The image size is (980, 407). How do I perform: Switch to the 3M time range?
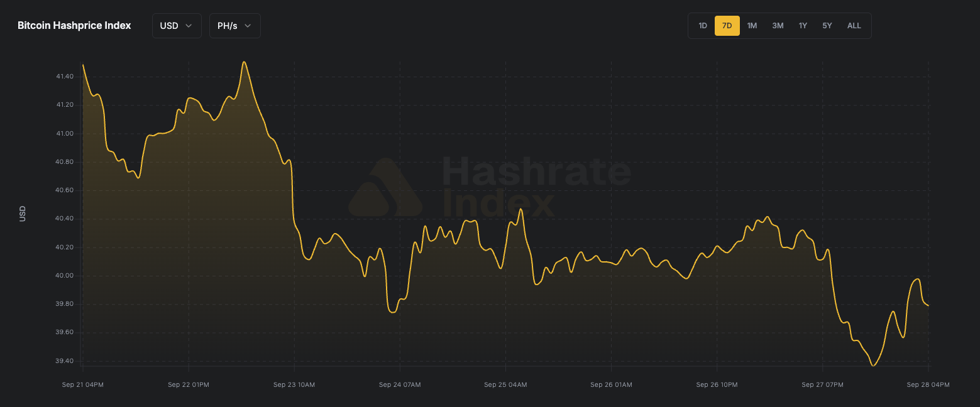point(778,26)
